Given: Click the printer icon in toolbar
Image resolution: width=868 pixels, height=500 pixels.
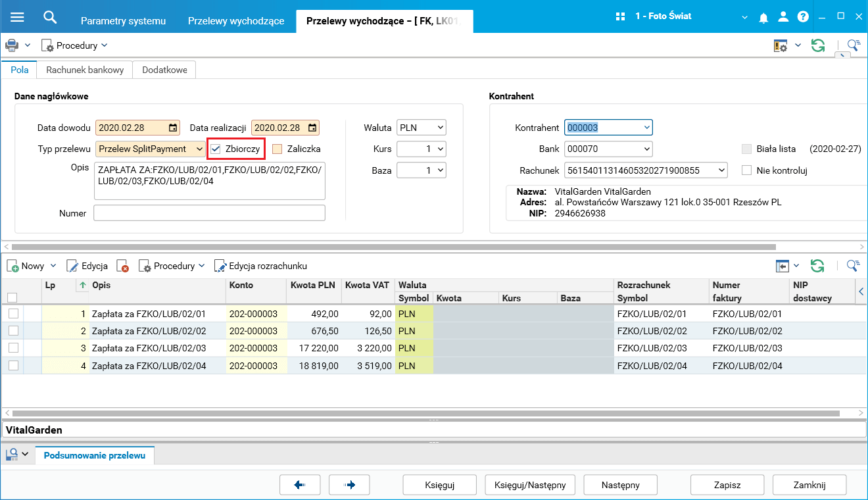Looking at the screenshot, I should [12, 45].
